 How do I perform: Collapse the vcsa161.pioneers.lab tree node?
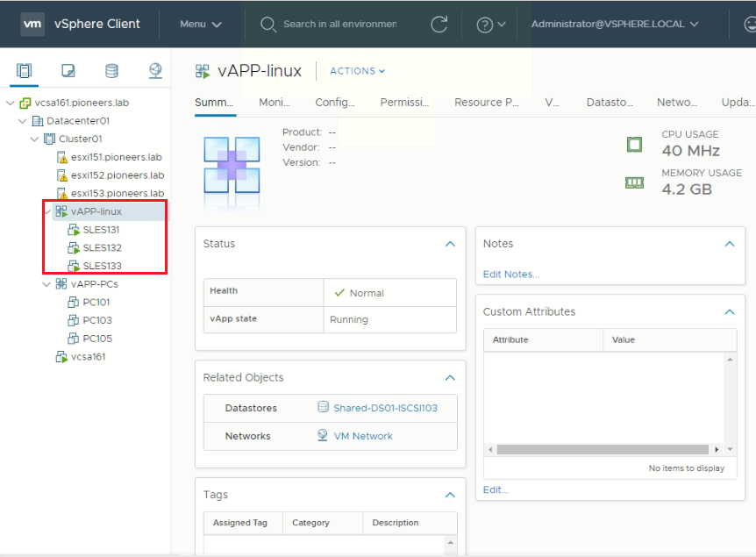click(11, 103)
